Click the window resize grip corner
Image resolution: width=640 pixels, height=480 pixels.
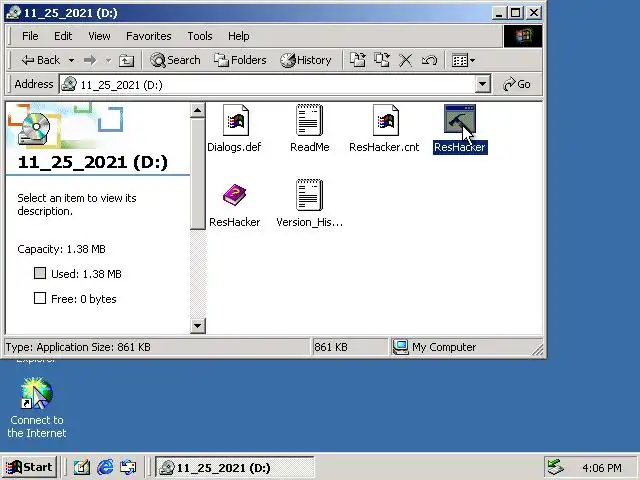point(538,350)
